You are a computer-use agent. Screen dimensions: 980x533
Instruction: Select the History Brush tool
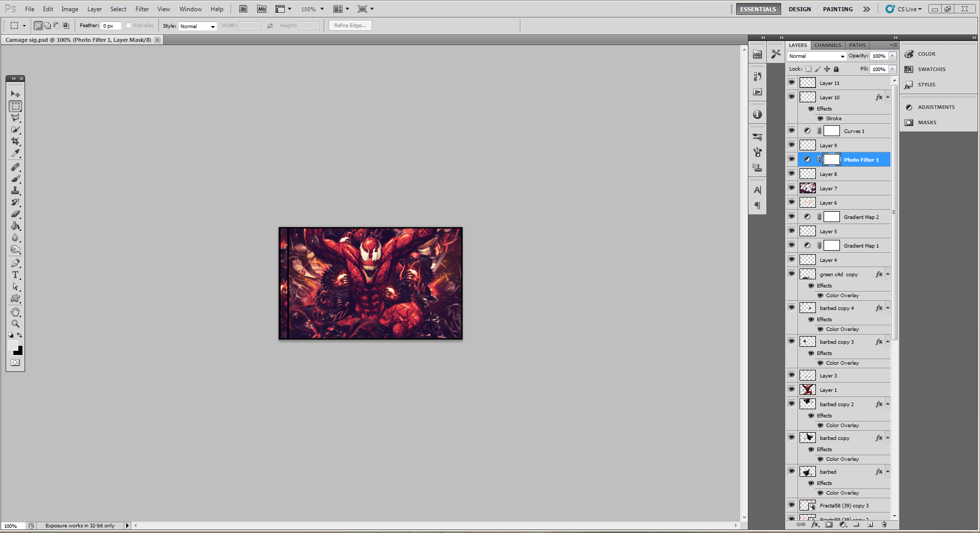click(15, 202)
